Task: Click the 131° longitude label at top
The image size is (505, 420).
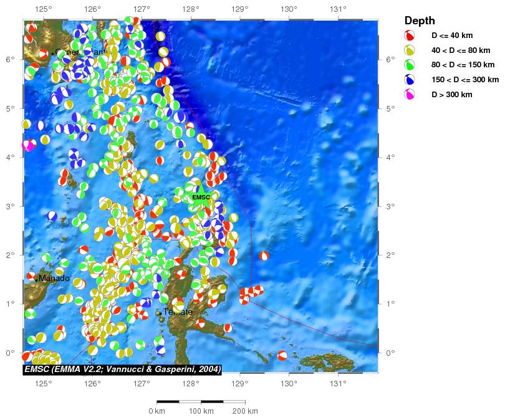Action: [x=337, y=9]
